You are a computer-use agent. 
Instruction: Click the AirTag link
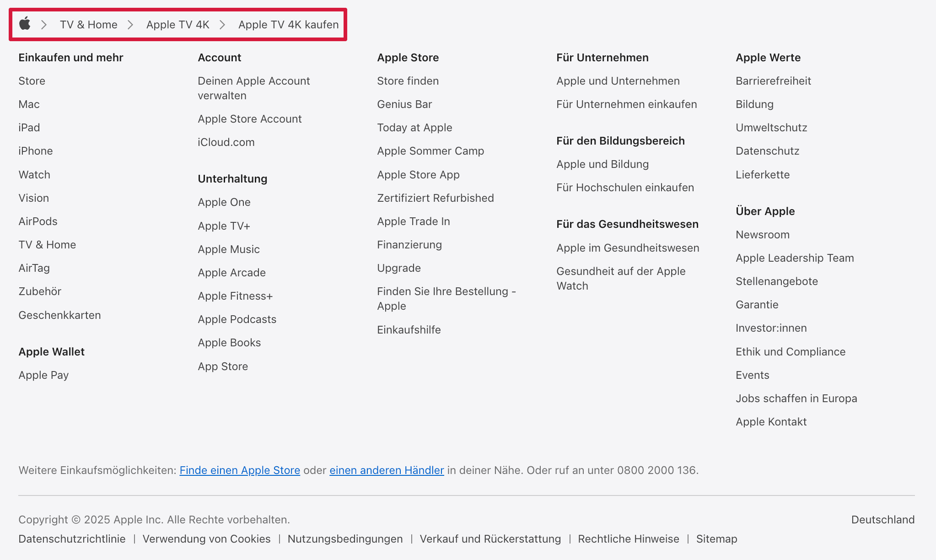34,268
